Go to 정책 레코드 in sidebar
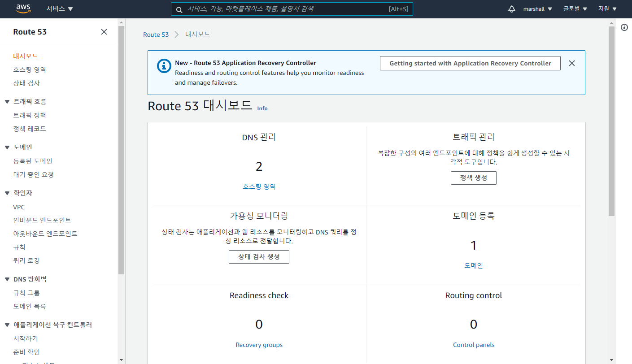 30,129
